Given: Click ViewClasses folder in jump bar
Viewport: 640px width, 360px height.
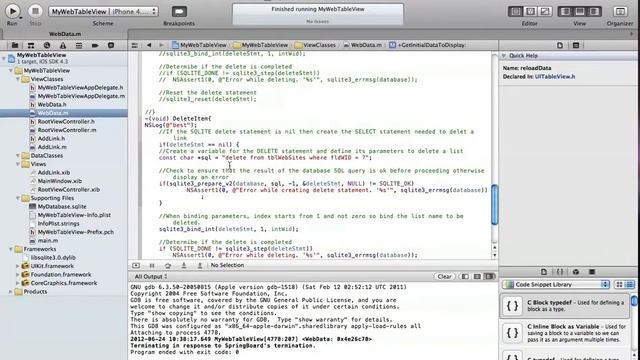Looking at the screenshot, I should [x=315, y=45].
